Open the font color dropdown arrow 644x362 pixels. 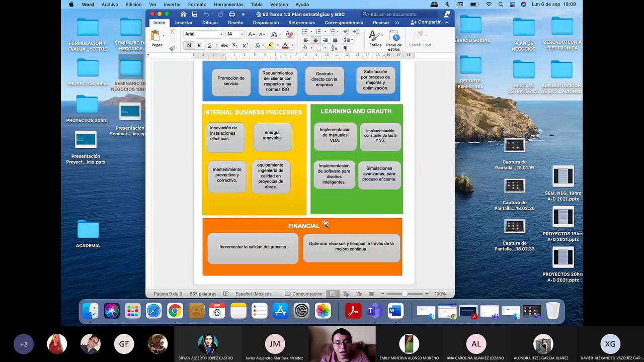coord(292,45)
